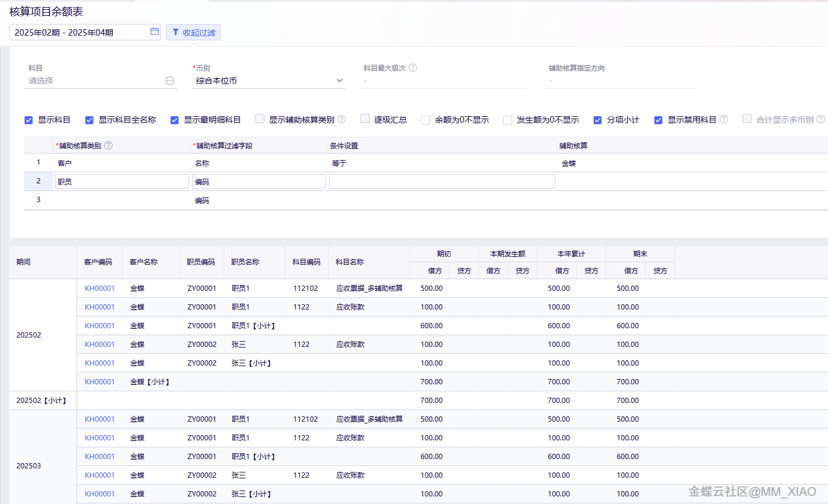Screen dimensions: 828x504
Task: Enable the 逐级汇总 checkbox
Action: coord(365,119)
